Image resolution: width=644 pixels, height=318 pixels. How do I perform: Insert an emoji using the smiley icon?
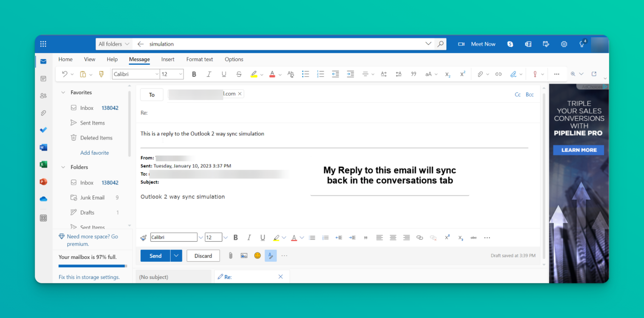(258, 256)
